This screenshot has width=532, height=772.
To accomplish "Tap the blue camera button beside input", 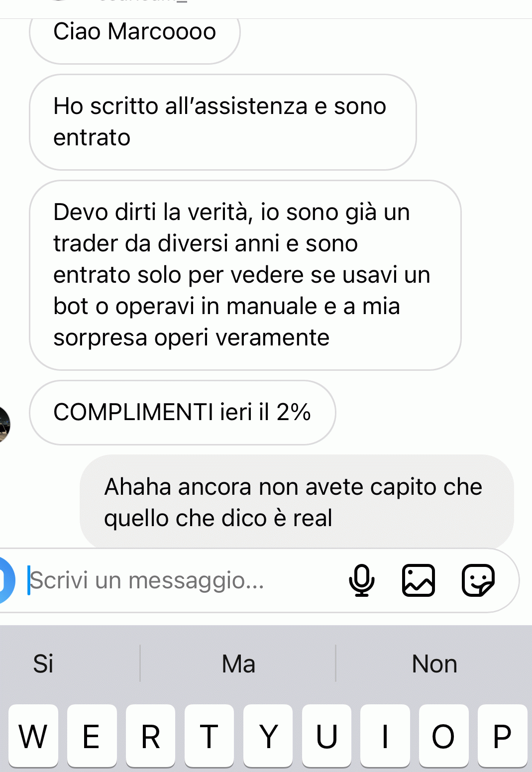I will 6,580.
